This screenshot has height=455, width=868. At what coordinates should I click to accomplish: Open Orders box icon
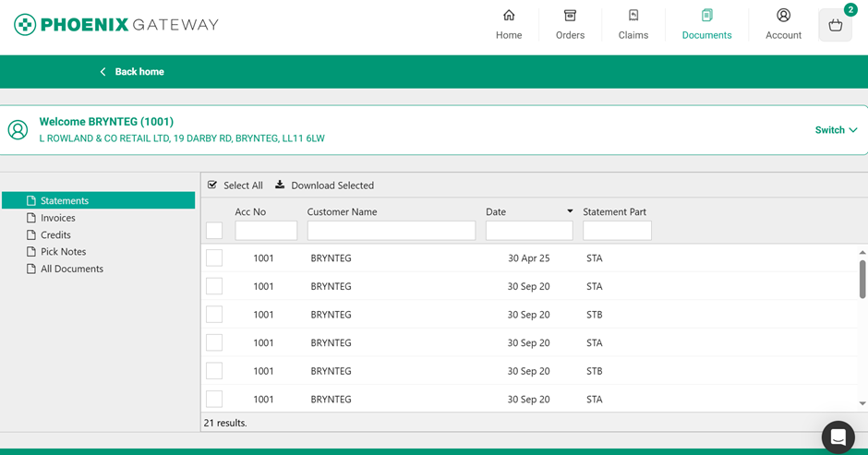[x=570, y=16]
